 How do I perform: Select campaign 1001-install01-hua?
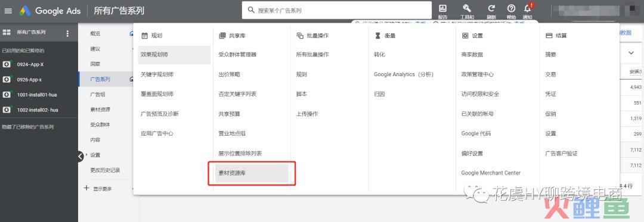37,95
